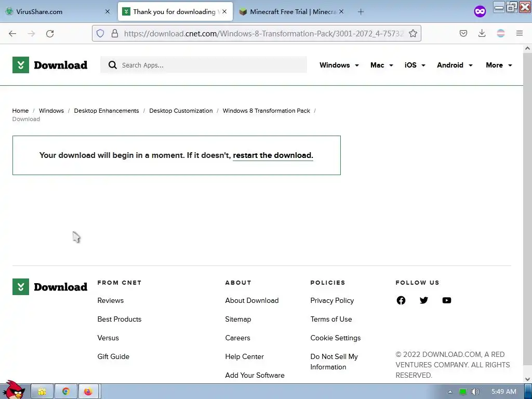Switch to Firefox in the taskbar
Viewport: 532px width, 399px height.
(x=88, y=392)
